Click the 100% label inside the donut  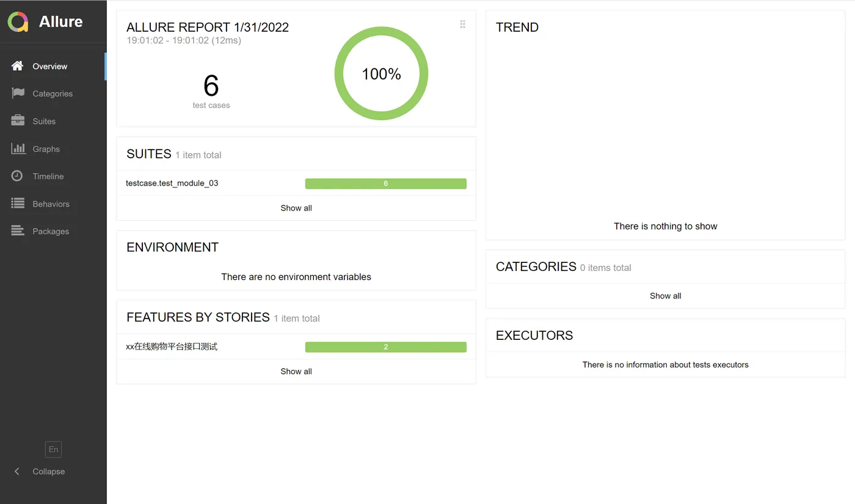(x=382, y=74)
